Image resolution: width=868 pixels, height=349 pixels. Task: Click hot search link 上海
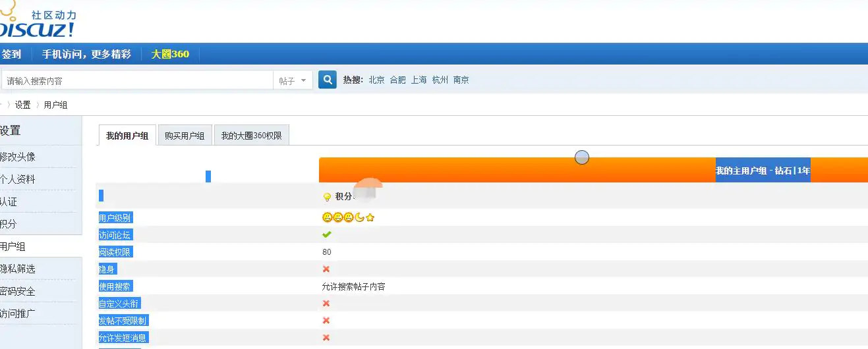(419, 80)
